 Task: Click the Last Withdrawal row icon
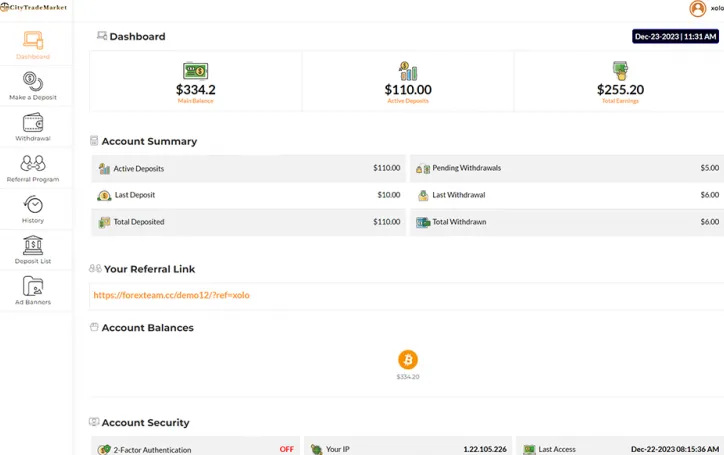[x=423, y=195]
